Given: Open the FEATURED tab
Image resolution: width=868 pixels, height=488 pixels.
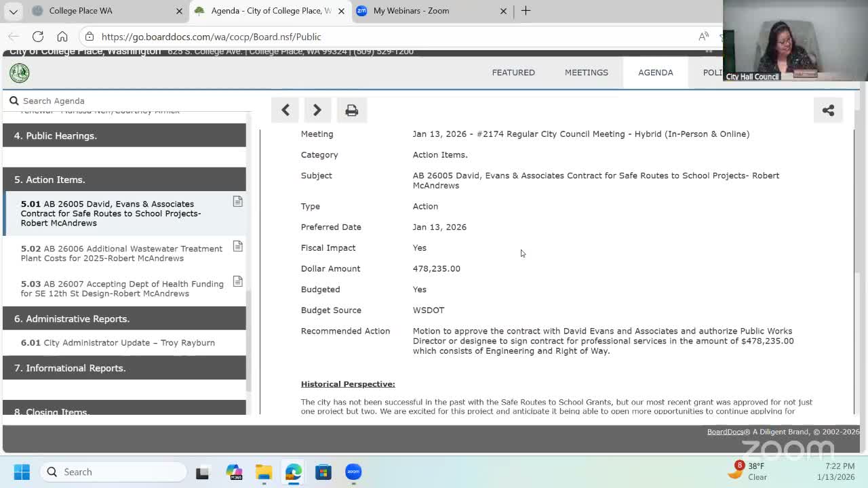Looking at the screenshot, I should tap(513, 73).
